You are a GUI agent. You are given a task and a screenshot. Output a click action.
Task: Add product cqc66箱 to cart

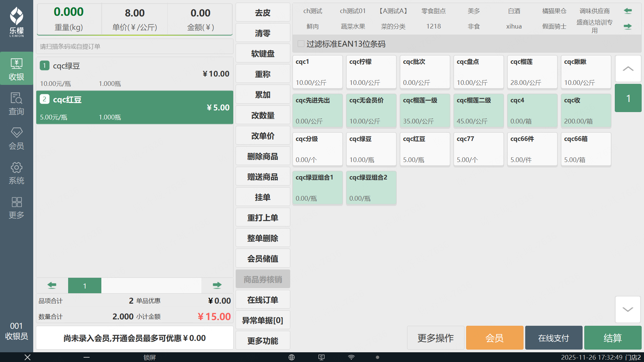[586, 149]
